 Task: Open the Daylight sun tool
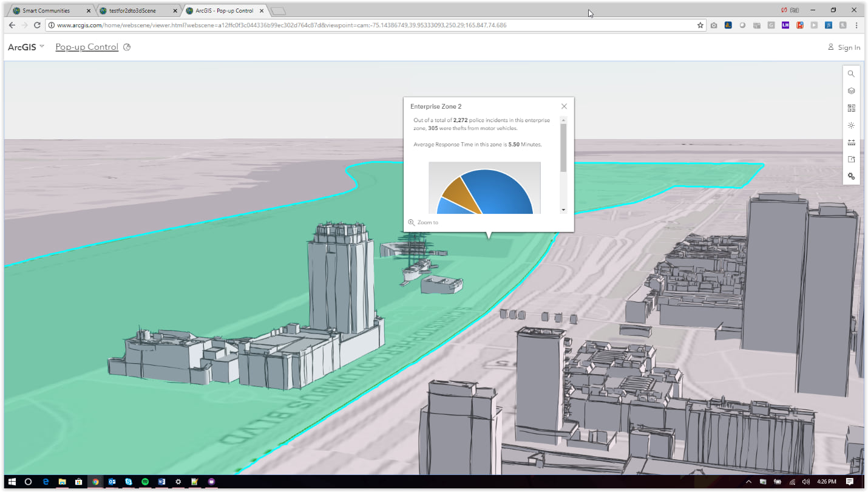click(851, 125)
